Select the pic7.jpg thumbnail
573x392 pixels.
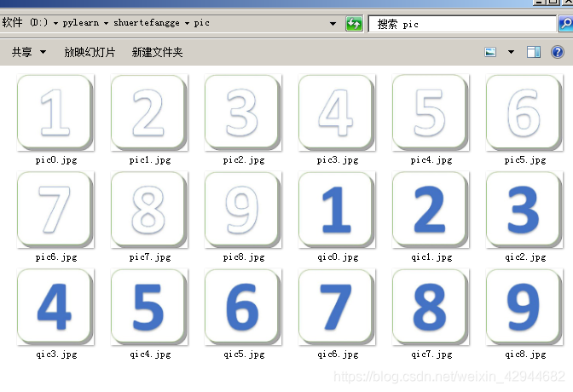pos(149,210)
